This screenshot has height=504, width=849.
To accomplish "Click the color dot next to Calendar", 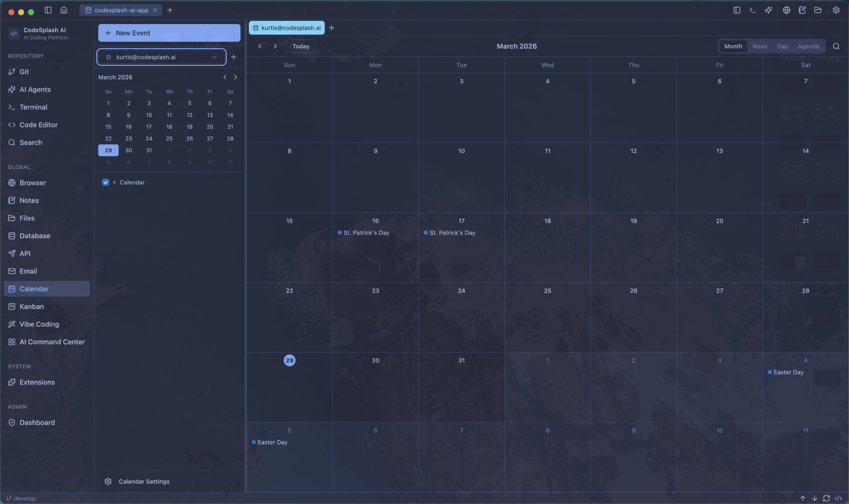I will coord(114,182).
